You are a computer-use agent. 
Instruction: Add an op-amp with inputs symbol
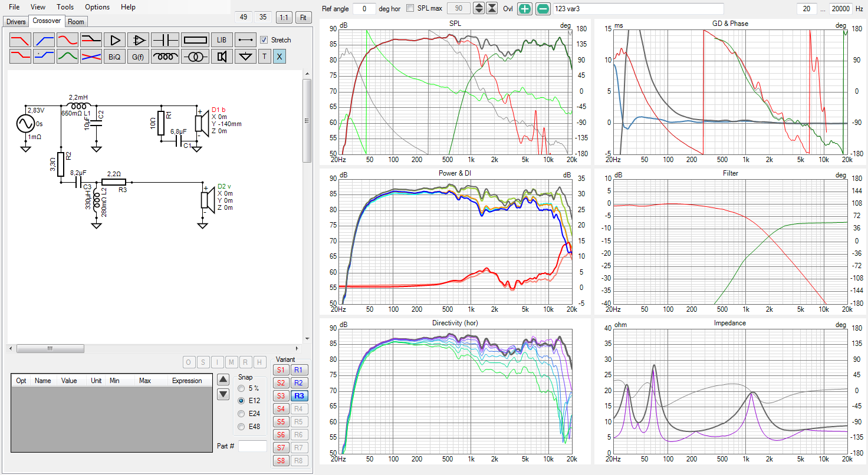click(x=139, y=40)
